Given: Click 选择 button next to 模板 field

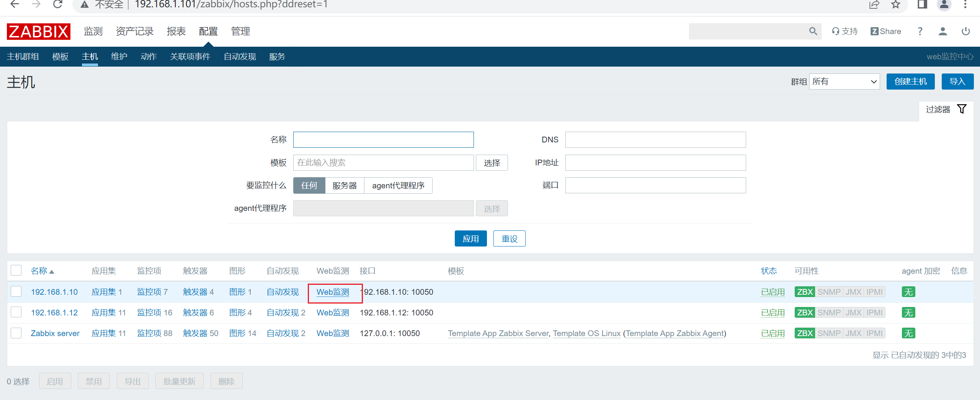Looking at the screenshot, I should pyautogui.click(x=492, y=163).
